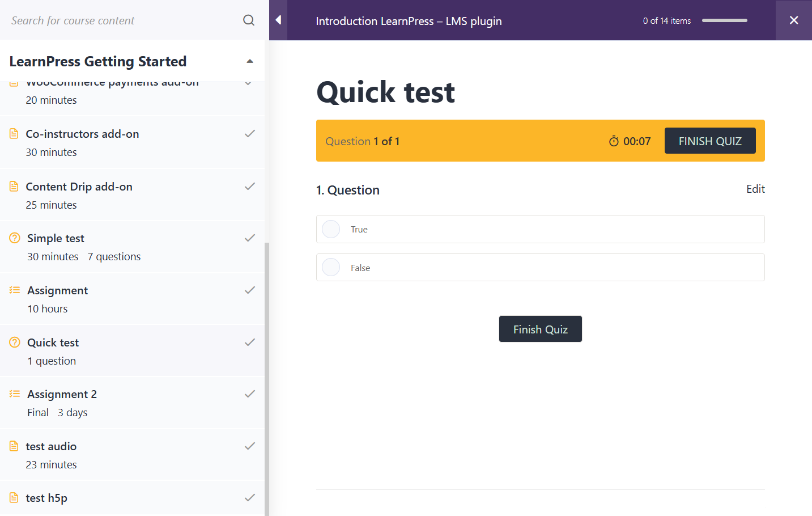Viewport: 812px width, 516px height.
Task: Click the 1. Question heading
Action: tap(348, 190)
